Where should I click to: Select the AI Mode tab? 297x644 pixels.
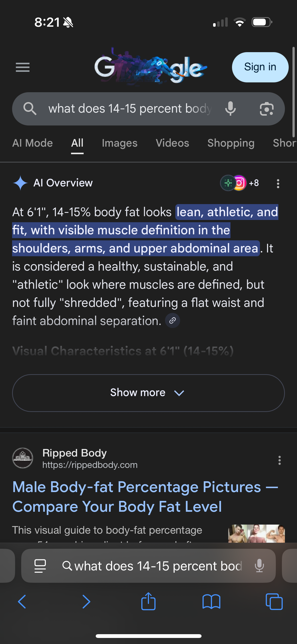pyautogui.click(x=32, y=143)
